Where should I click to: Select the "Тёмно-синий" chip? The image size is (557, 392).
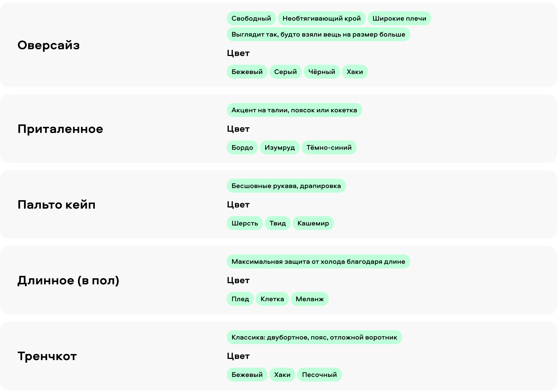coord(329,147)
